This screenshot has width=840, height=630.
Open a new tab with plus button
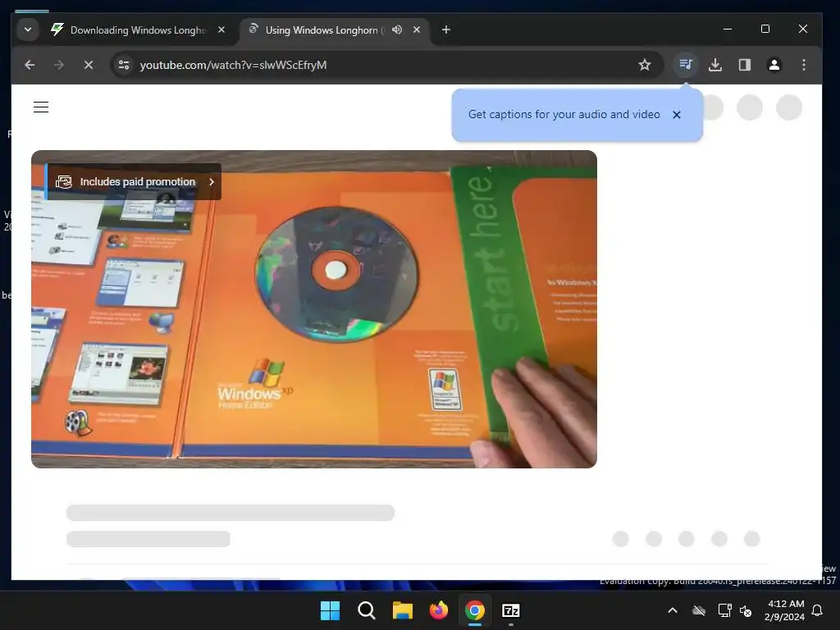click(x=445, y=30)
